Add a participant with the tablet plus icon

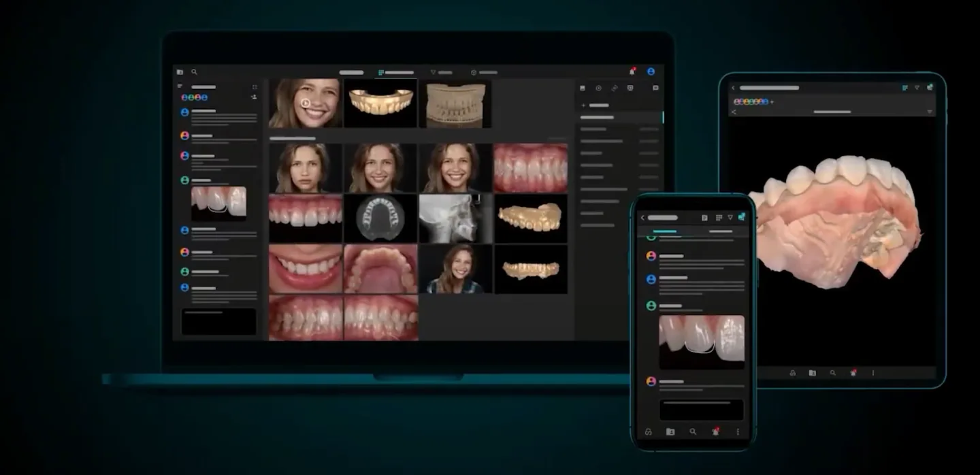click(x=772, y=102)
